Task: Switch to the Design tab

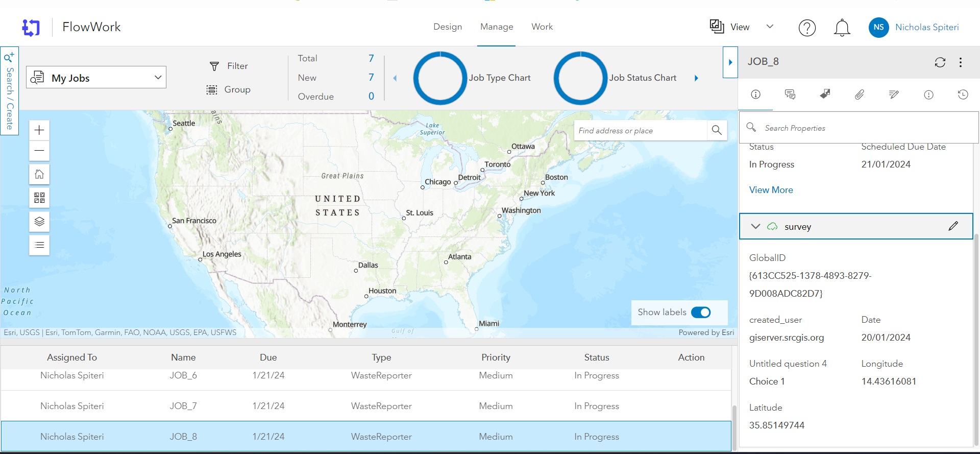Action: (448, 27)
